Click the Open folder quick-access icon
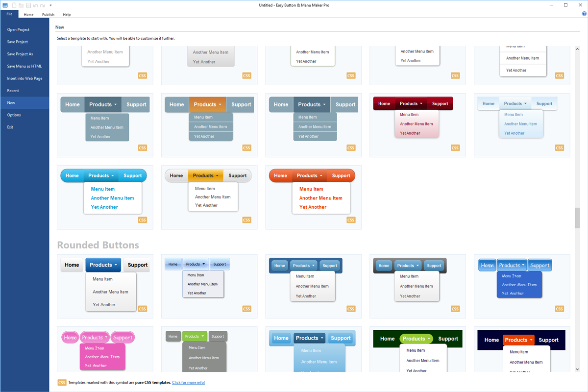The image size is (588, 392). tap(21, 5)
